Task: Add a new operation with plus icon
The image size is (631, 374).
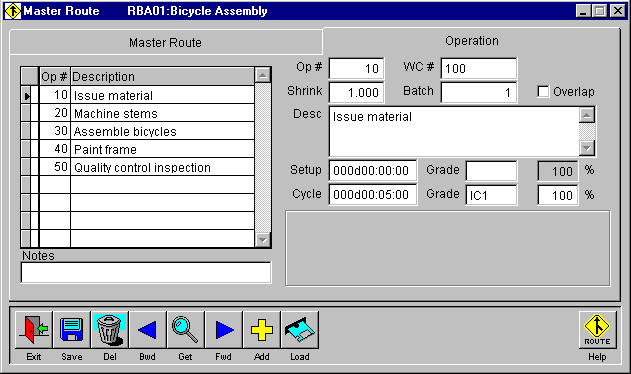Action: [262, 330]
